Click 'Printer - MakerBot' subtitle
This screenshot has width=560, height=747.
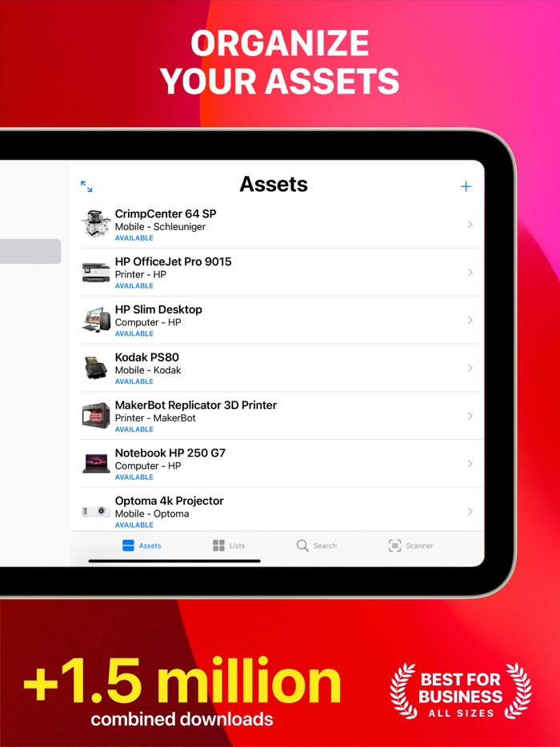tap(155, 418)
